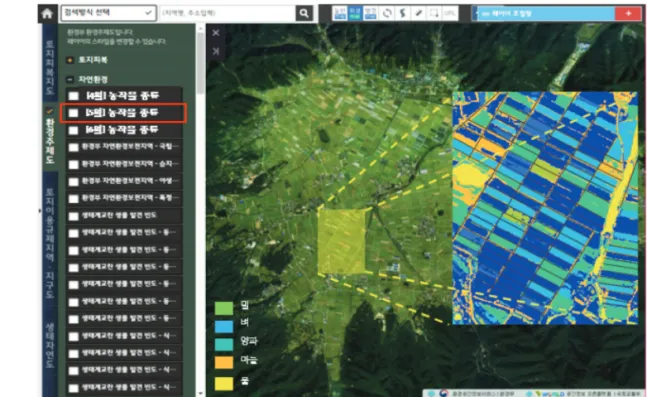The image size is (647, 397).
Task: Click the [5월] 농작물 종류 label text
Action: [122, 113]
